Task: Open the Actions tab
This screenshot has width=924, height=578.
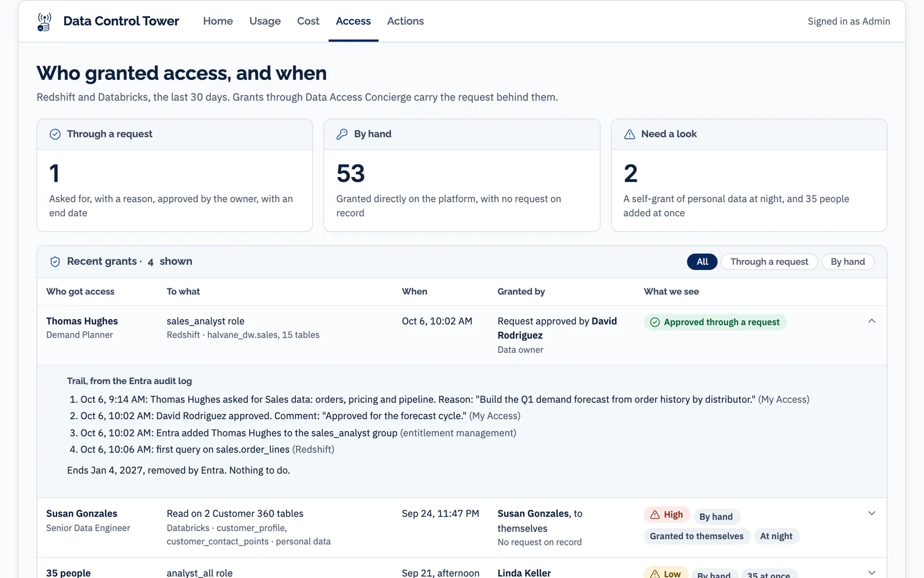Action: 405,21
